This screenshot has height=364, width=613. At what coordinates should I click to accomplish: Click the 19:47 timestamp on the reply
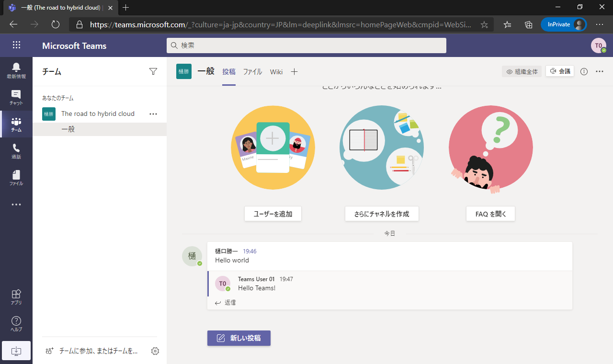pyautogui.click(x=286, y=279)
